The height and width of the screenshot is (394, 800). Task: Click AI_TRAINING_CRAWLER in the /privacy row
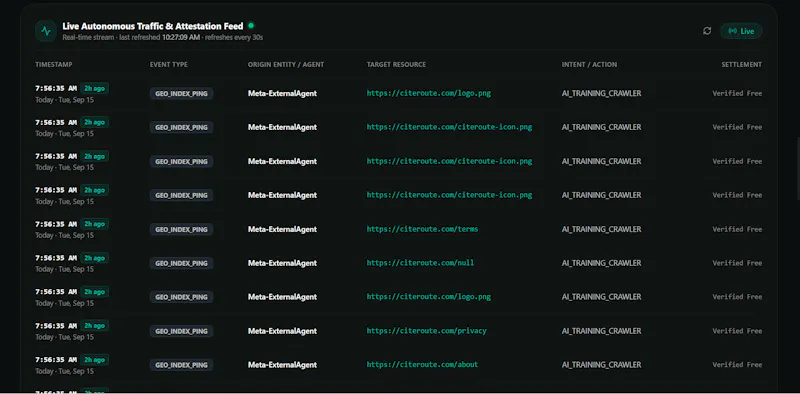(602, 331)
